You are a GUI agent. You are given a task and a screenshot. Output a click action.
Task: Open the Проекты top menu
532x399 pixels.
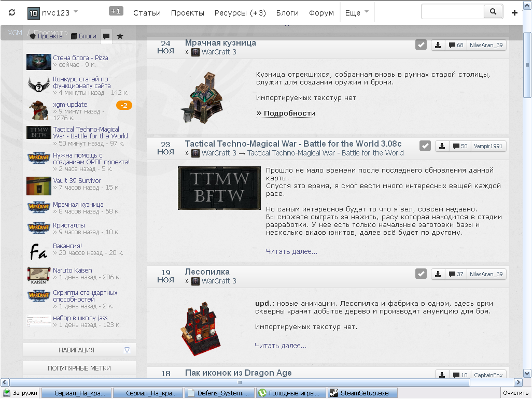click(188, 13)
